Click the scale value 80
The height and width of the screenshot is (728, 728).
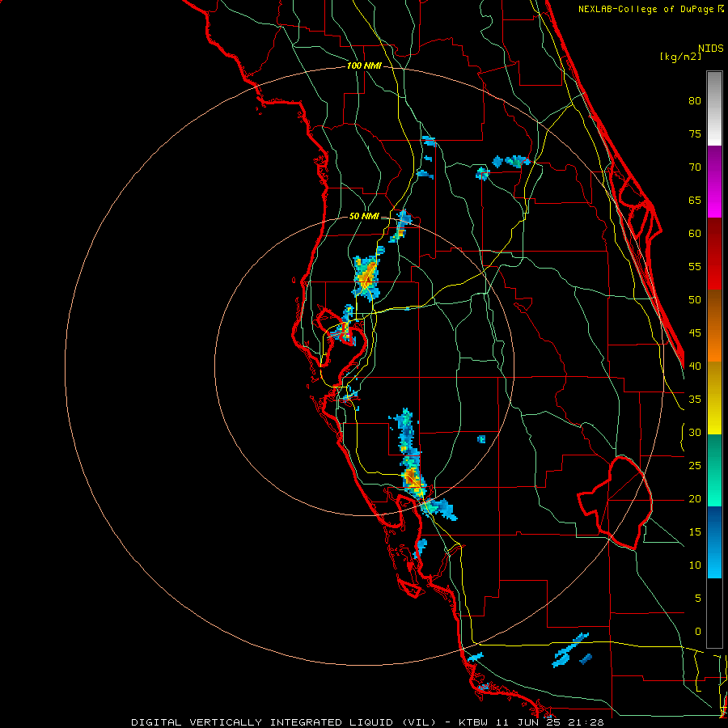tap(695, 101)
